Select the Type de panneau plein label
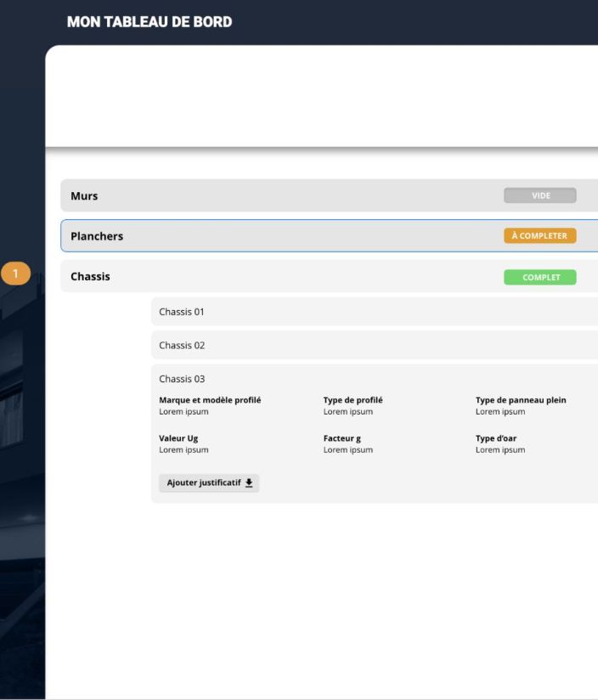 (521, 400)
